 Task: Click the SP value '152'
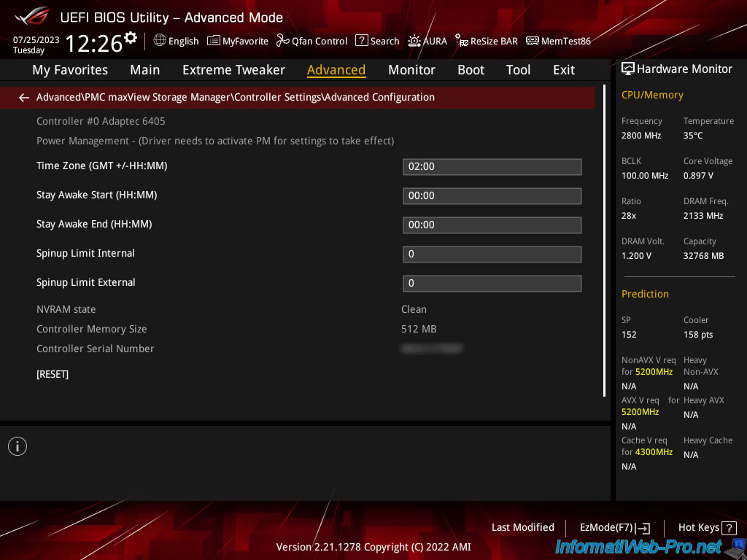pyautogui.click(x=629, y=335)
